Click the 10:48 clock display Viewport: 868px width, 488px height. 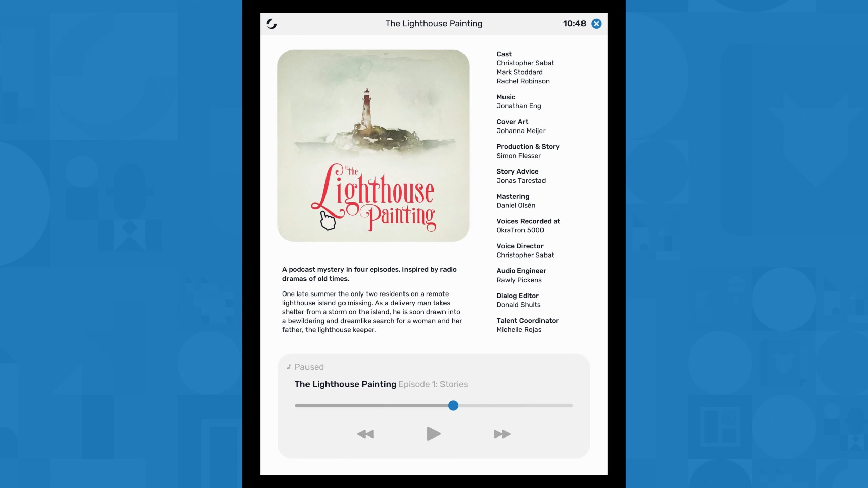coord(574,24)
